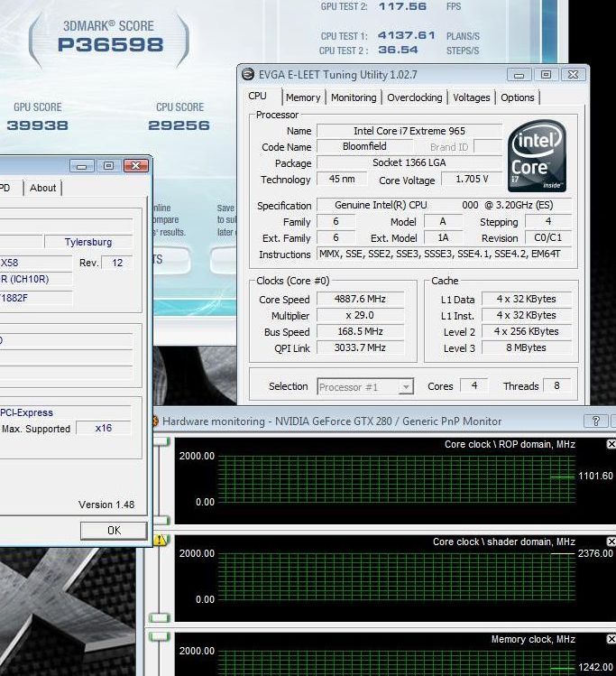Minimize the CPU-Z window
The height and width of the screenshot is (676, 616).
82,165
